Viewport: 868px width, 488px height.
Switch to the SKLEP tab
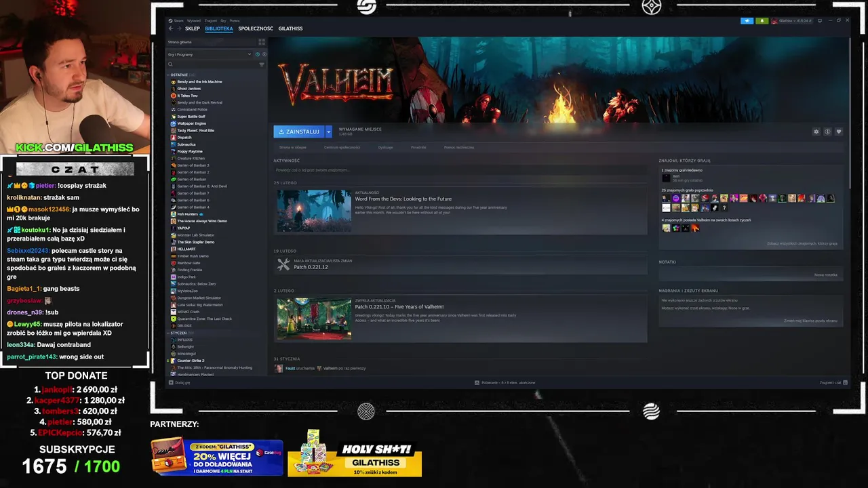point(193,28)
